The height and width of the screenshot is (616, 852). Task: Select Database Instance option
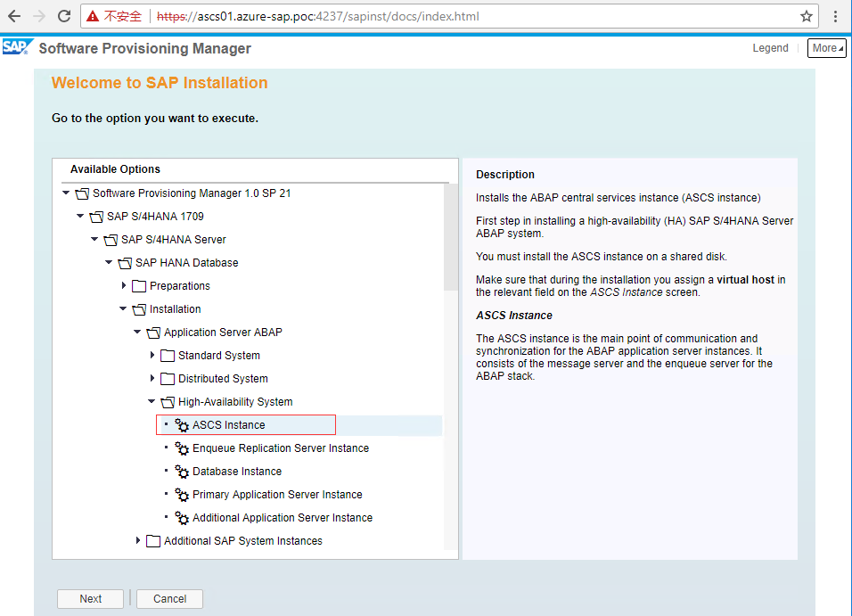coord(237,472)
